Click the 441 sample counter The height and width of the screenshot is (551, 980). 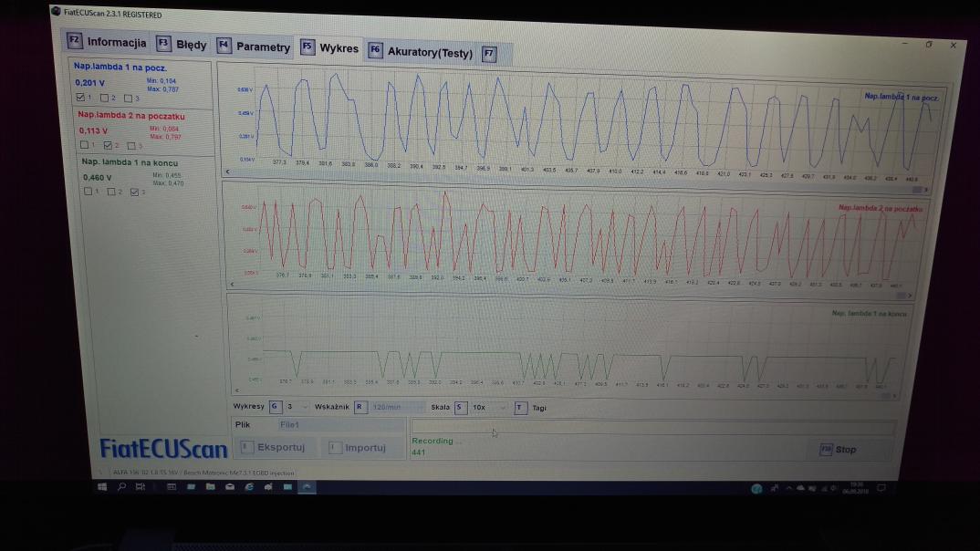point(418,452)
